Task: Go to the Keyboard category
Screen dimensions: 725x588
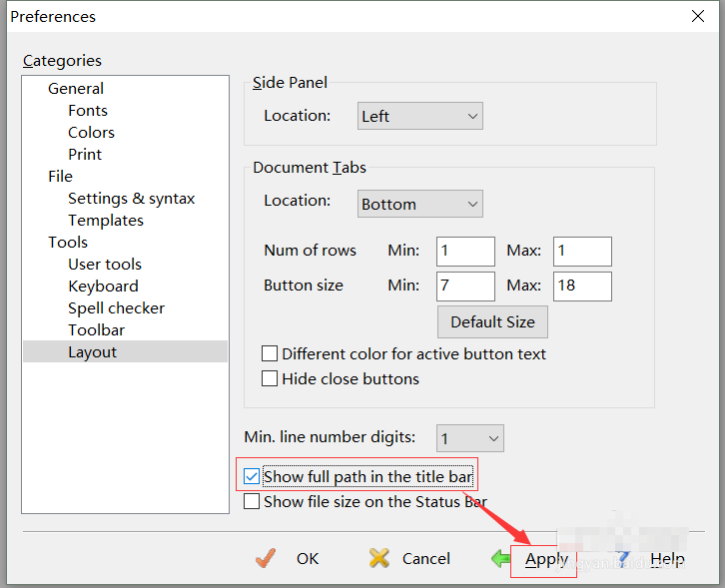Action: click(x=103, y=287)
